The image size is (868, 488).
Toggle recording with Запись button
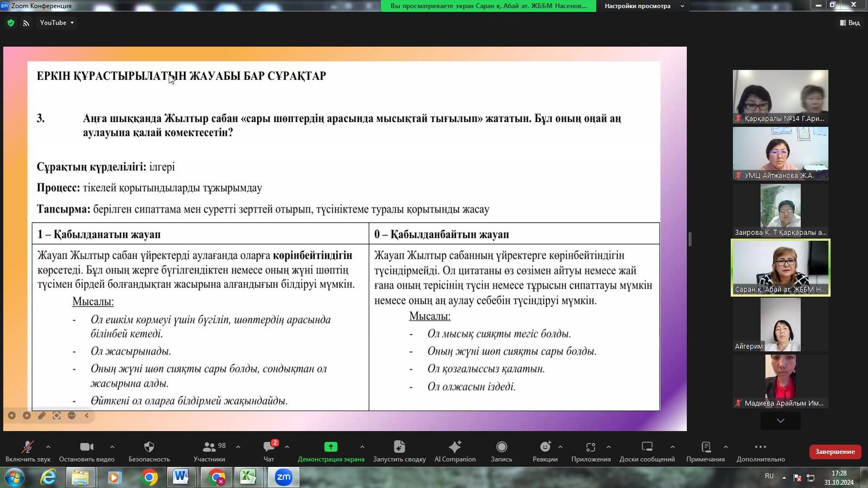tap(501, 447)
